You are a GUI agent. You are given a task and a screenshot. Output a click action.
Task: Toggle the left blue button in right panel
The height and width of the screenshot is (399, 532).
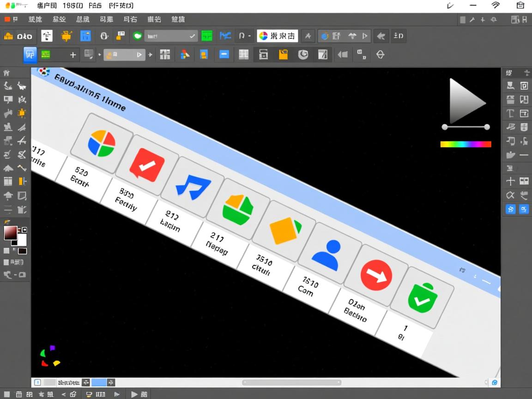pyautogui.click(x=510, y=209)
